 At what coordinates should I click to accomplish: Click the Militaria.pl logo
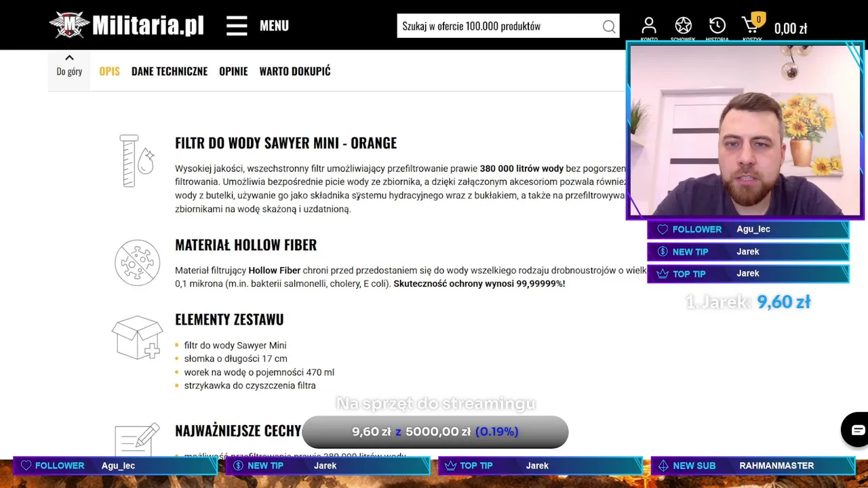click(127, 25)
